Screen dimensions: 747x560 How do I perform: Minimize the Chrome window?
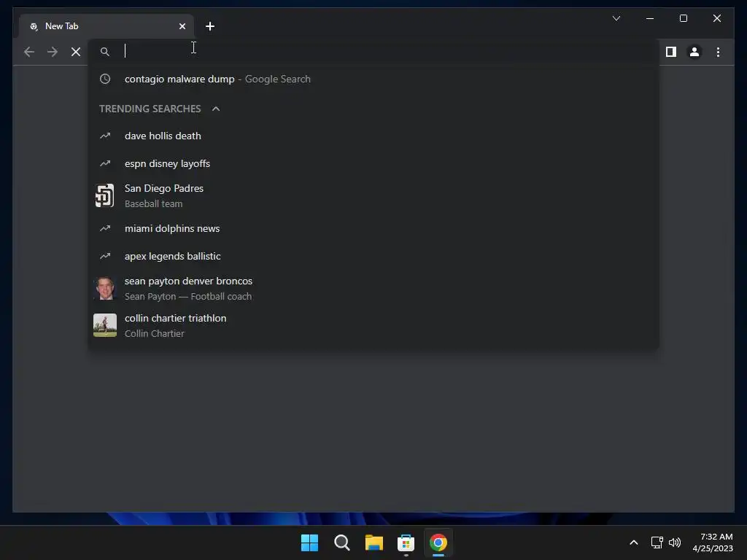[x=650, y=18]
